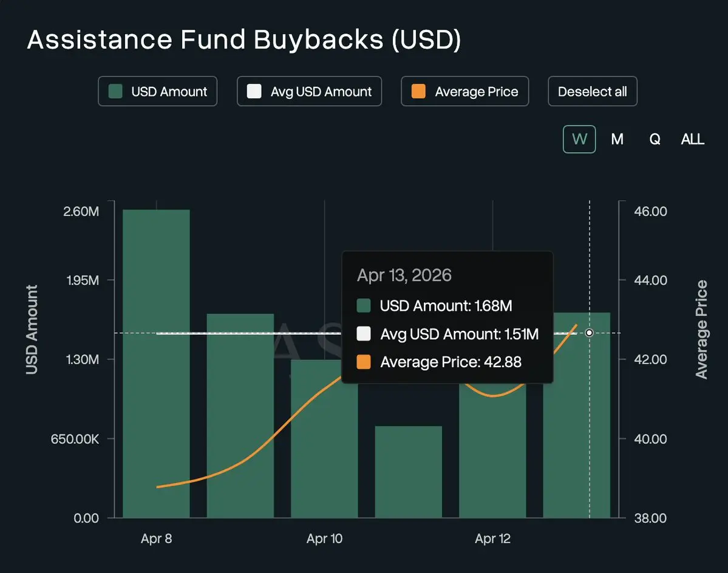This screenshot has width=728, height=573.
Task: Select the W weekly timeframe tab
Action: tap(579, 140)
